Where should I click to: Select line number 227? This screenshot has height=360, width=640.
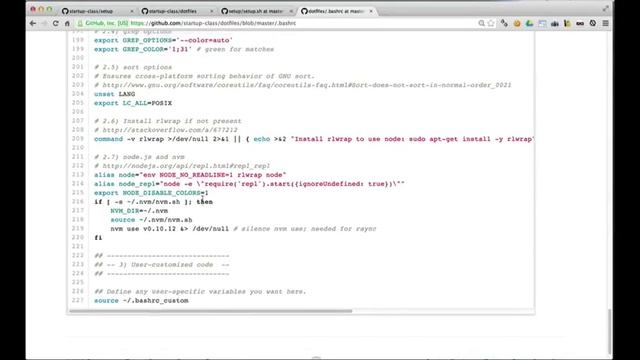pos(78,300)
